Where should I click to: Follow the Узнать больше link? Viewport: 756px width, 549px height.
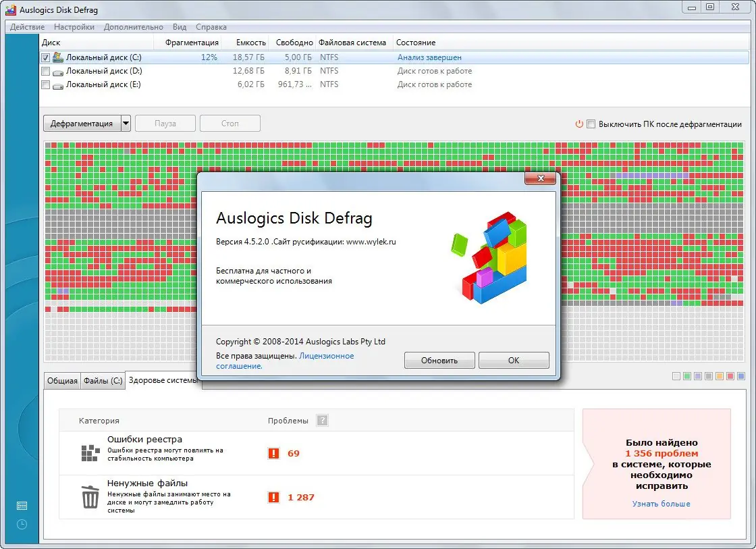coord(661,504)
